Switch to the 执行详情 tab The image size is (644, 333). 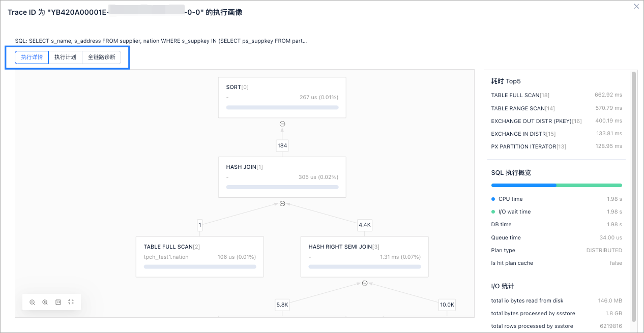point(32,57)
